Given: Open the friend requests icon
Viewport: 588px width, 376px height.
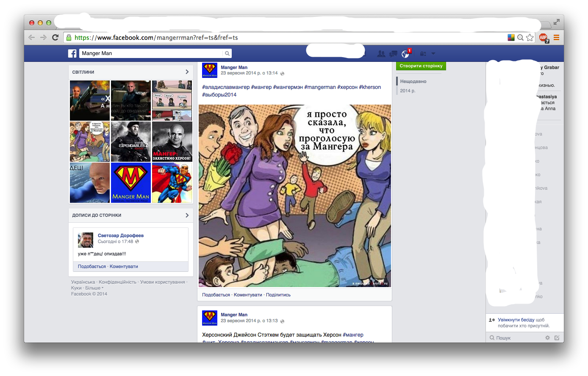Looking at the screenshot, I should click(x=381, y=54).
